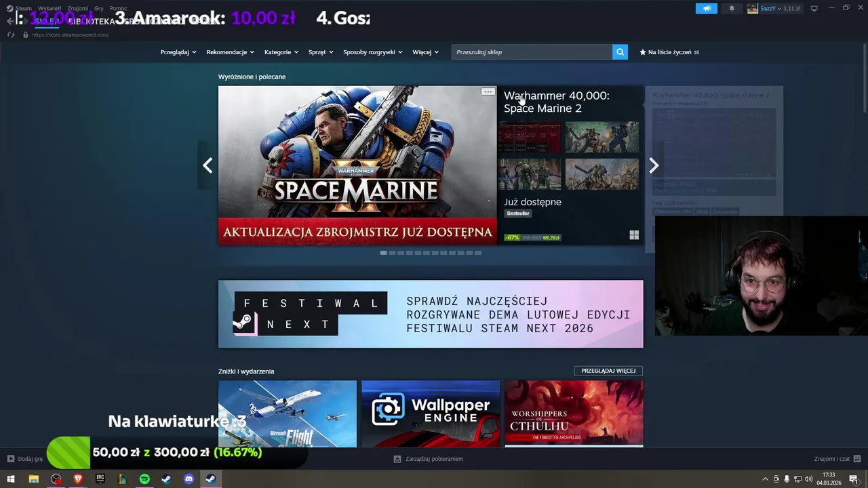Open the notifications bell

point(732,9)
